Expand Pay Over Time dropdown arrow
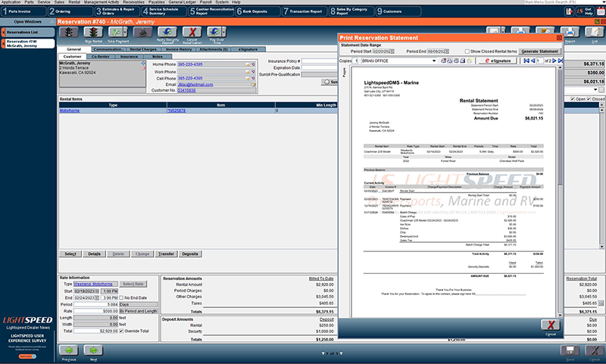 (x=223, y=33)
